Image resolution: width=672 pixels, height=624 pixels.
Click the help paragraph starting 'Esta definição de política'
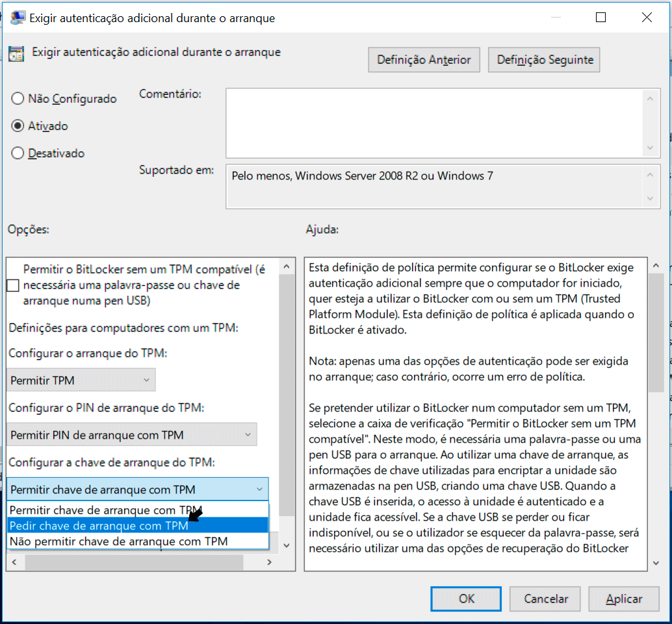point(471,299)
